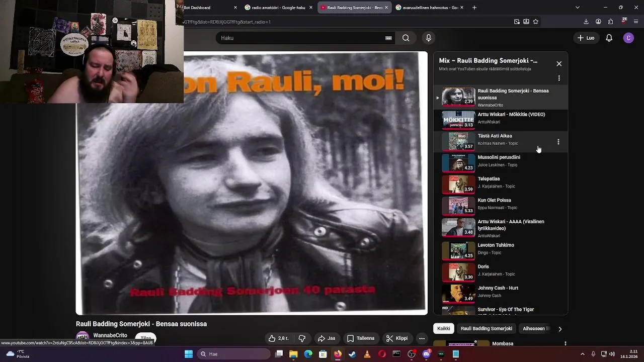Open Discord from taskbar

coord(426,354)
